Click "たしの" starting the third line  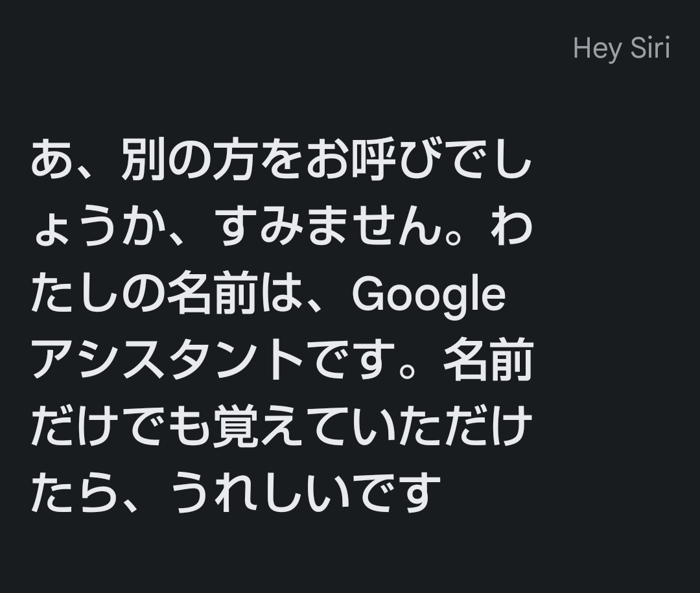[x=97, y=294]
